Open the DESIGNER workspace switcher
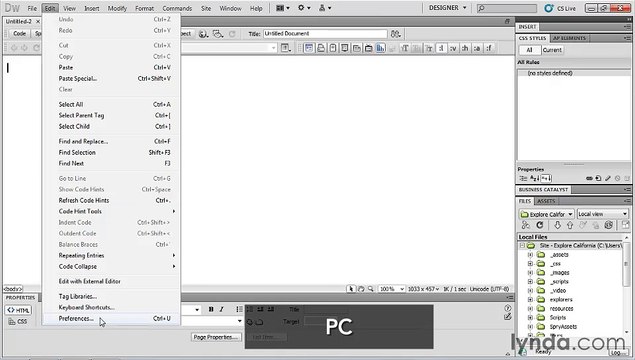This screenshot has height=360, width=635. (x=447, y=8)
